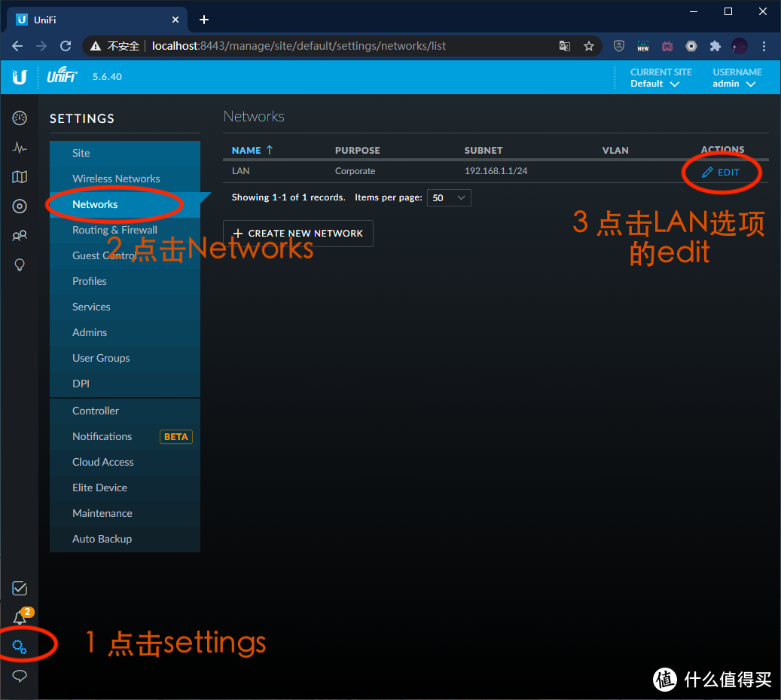The width and height of the screenshot is (781, 700).
Task: Open Elite Device settings
Action: tap(125, 488)
